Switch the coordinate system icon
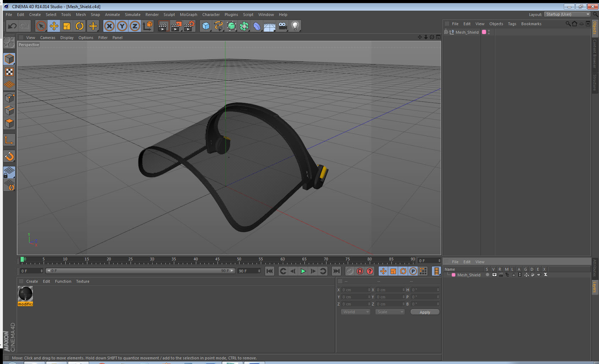This screenshot has width=599, height=364. 148,26
